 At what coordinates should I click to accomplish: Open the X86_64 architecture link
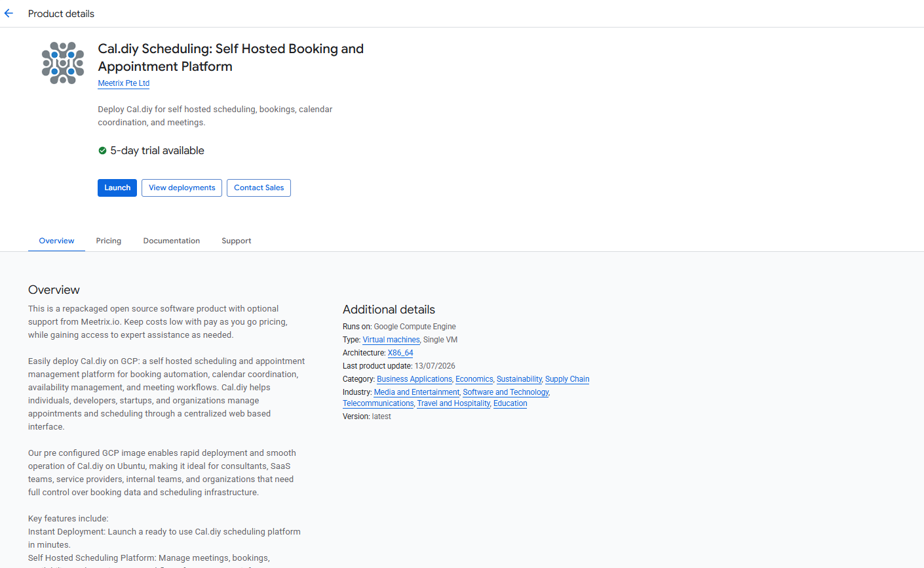tap(400, 353)
